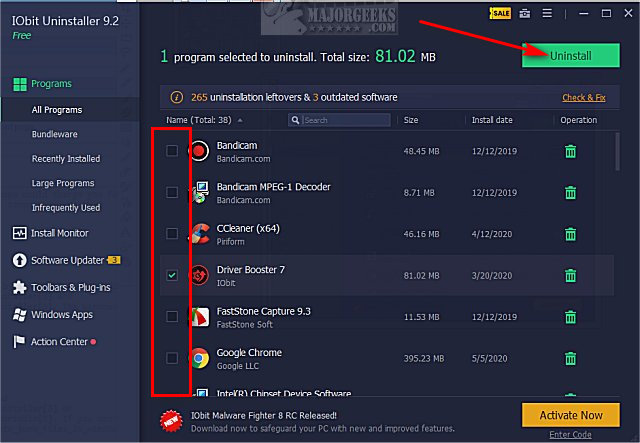Click the Driver Booster 7 app icon
This screenshot has height=443, width=640.
199,276
